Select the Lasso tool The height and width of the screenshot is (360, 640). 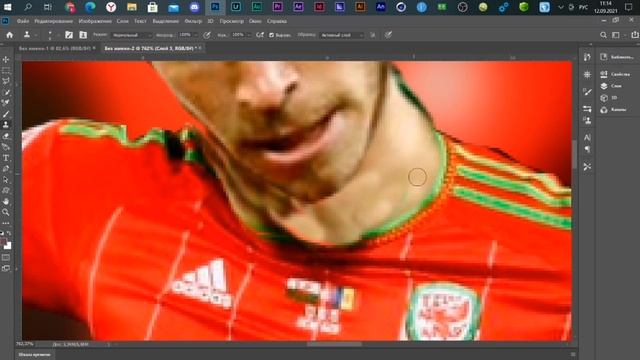click(6, 81)
